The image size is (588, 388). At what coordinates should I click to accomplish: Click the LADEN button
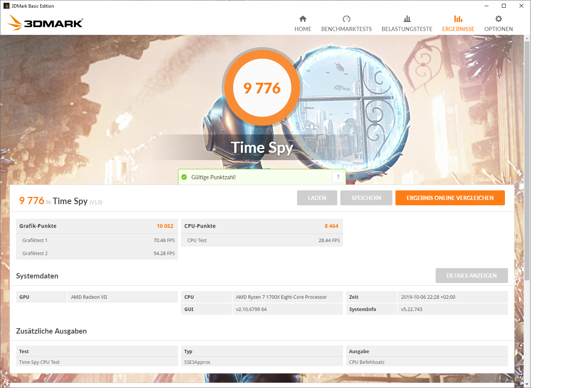pyautogui.click(x=317, y=198)
